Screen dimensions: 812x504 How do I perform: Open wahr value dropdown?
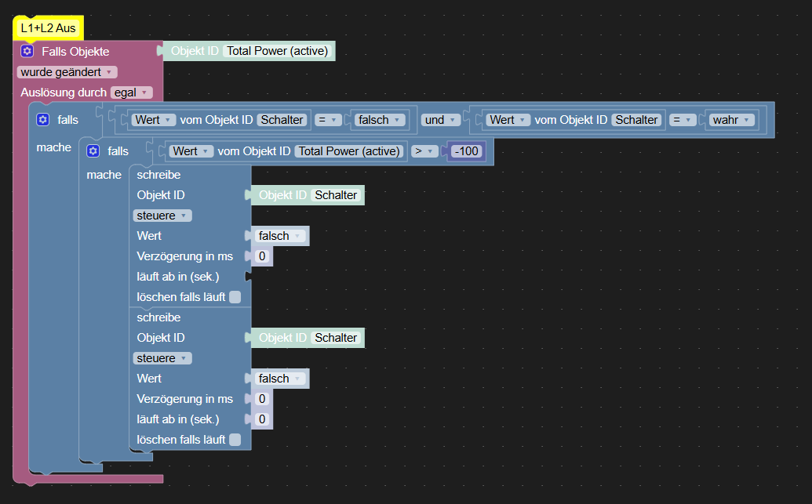tap(731, 120)
